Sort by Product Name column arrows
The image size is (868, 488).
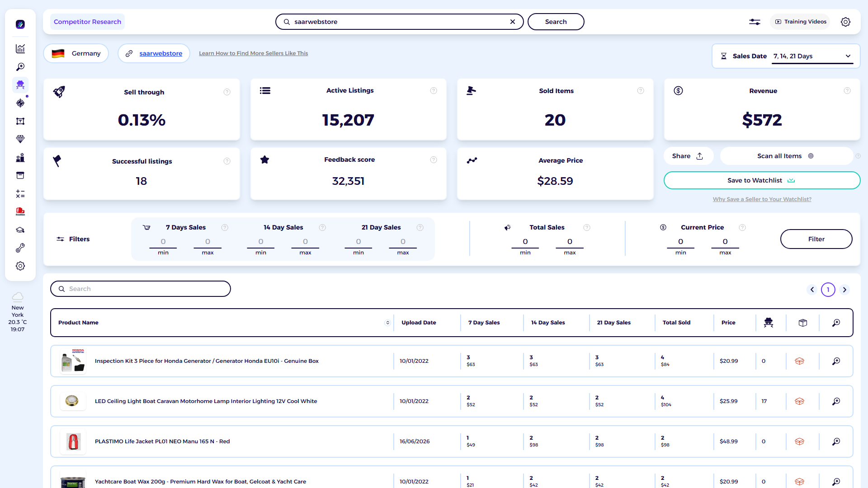[387, 323]
